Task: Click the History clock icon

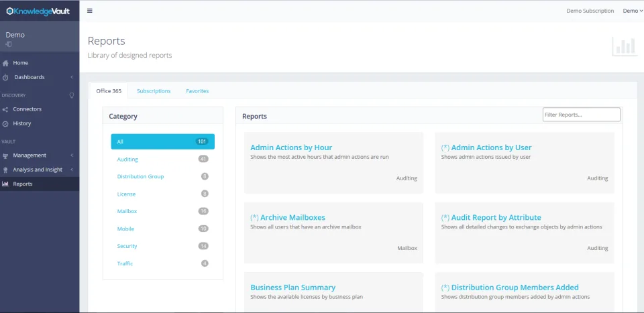Action: 5,123
